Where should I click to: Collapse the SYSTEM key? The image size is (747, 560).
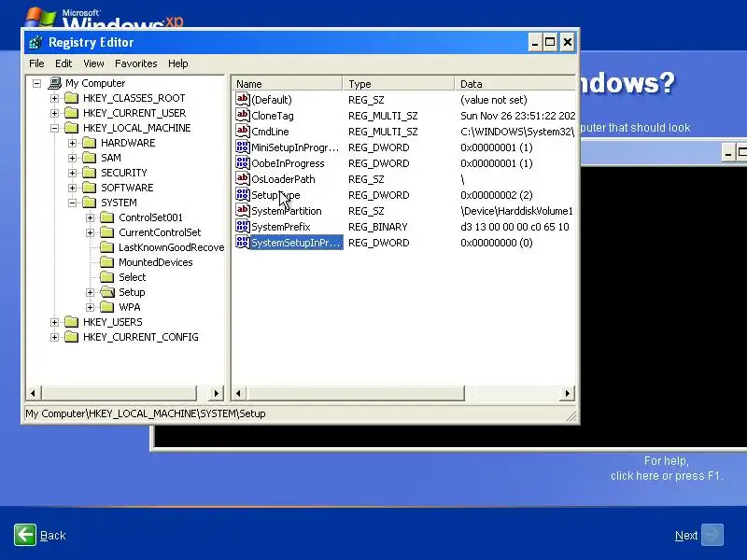(73, 203)
